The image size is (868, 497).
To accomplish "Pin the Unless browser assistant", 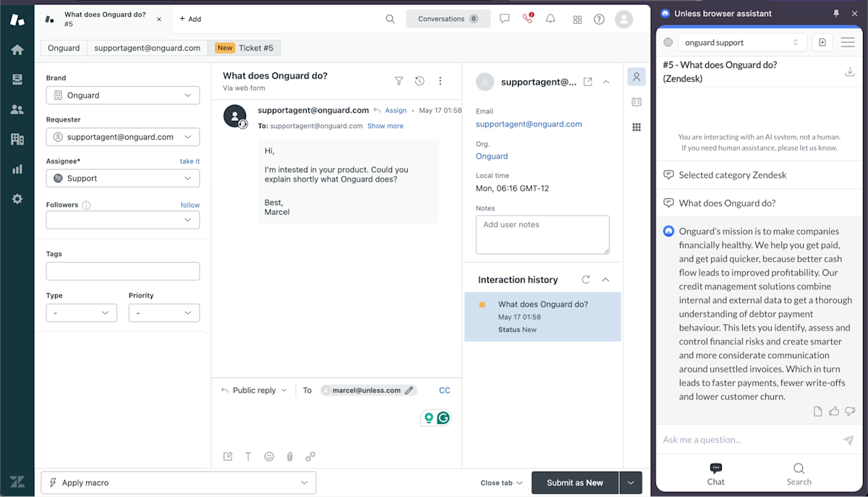I will pos(837,13).
